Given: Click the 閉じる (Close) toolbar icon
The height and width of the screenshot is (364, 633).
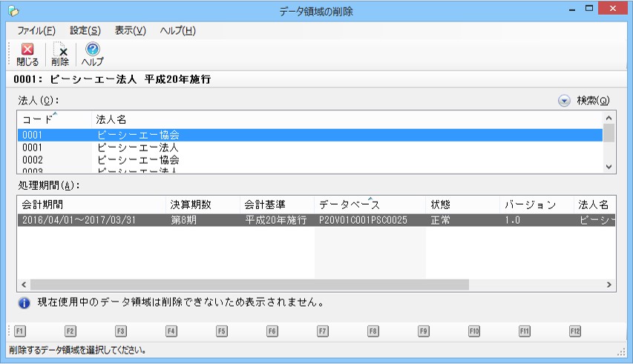Looking at the screenshot, I should tap(27, 54).
